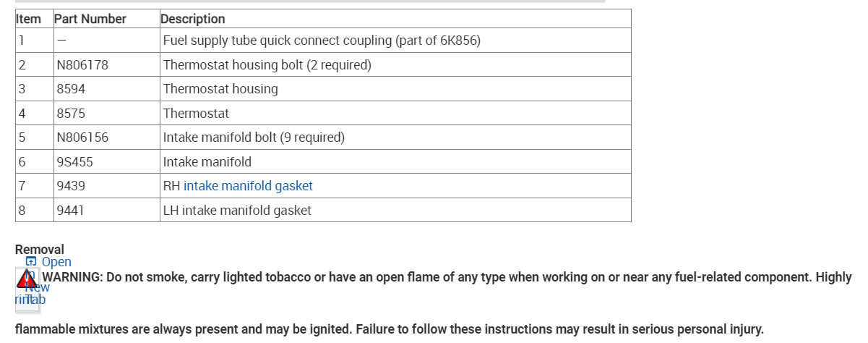Select part number N806178 cell
The image size is (868, 343).
click(82, 65)
